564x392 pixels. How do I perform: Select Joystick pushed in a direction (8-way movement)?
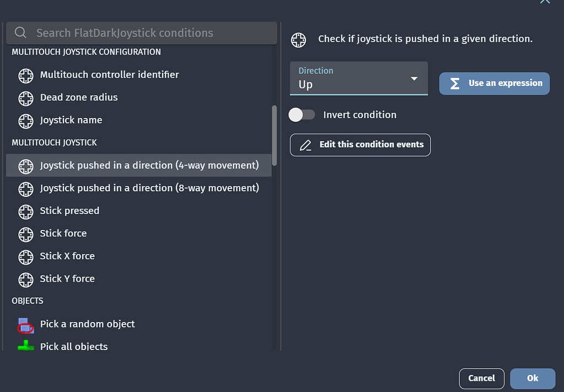(x=149, y=188)
